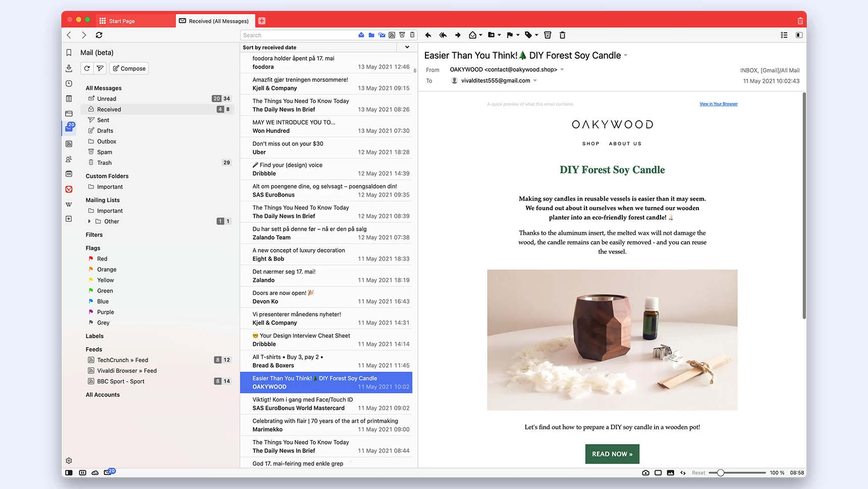Expand the Other mailing list folder
This screenshot has width=868, height=489.
click(89, 221)
